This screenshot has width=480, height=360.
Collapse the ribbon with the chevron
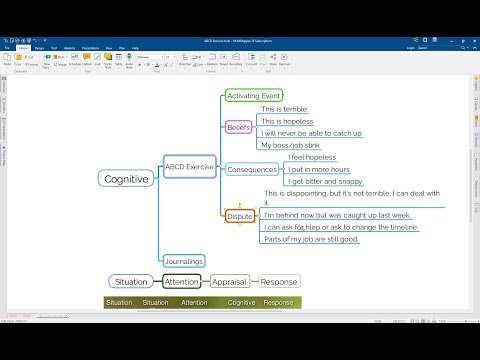[x=475, y=48]
